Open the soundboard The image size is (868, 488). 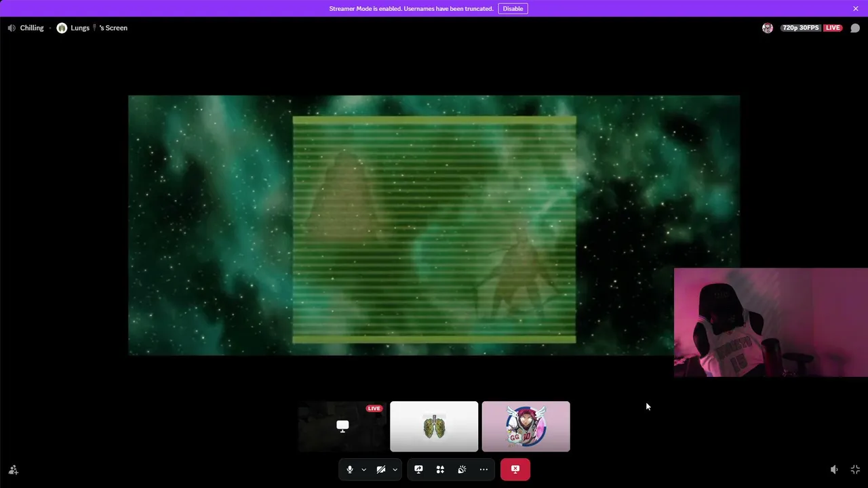pyautogui.click(x=462, y=470)
